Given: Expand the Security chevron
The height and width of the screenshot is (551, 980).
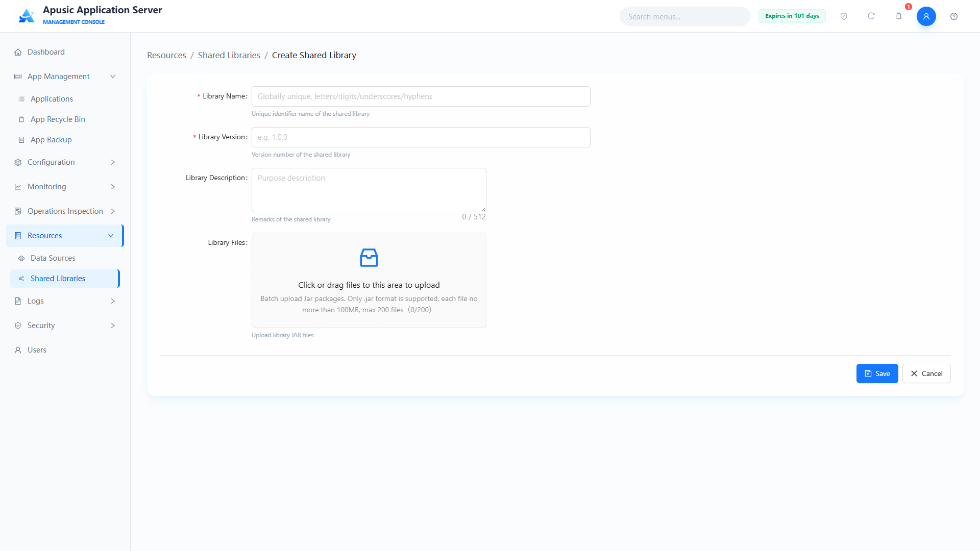Looking at the screenshot, I should (113, 325).
